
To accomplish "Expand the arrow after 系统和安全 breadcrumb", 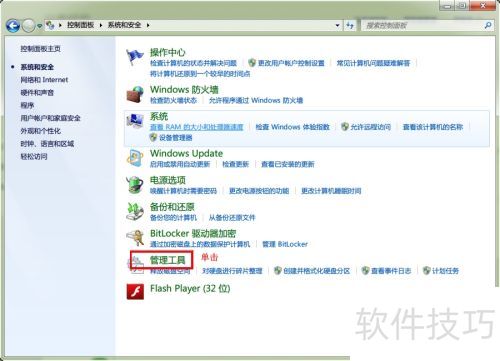I will pos(148,25).
